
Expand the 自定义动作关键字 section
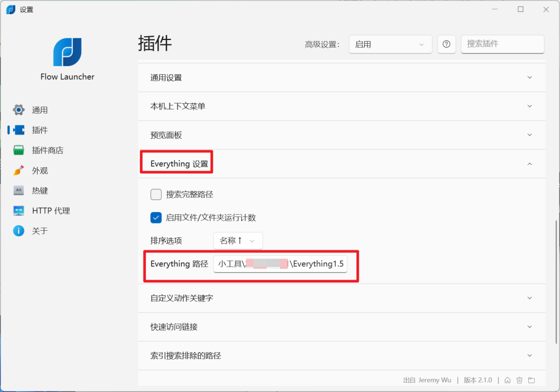click(341, 298)
